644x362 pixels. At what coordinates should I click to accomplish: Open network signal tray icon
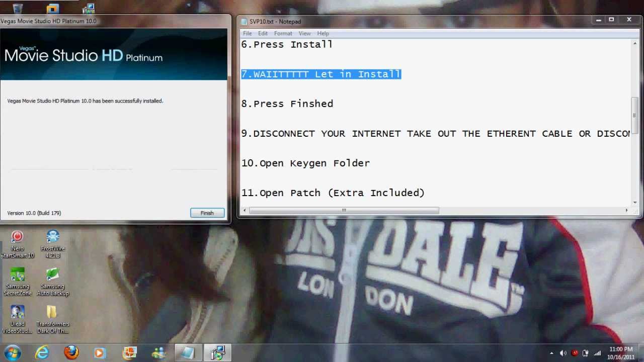[597, 353]
